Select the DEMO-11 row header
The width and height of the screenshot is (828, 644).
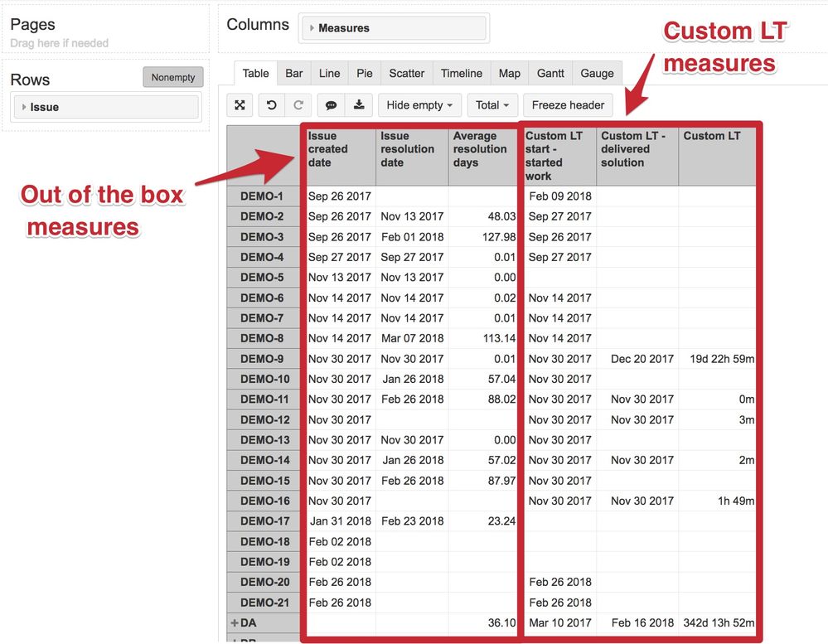click(x=263, y=399)
